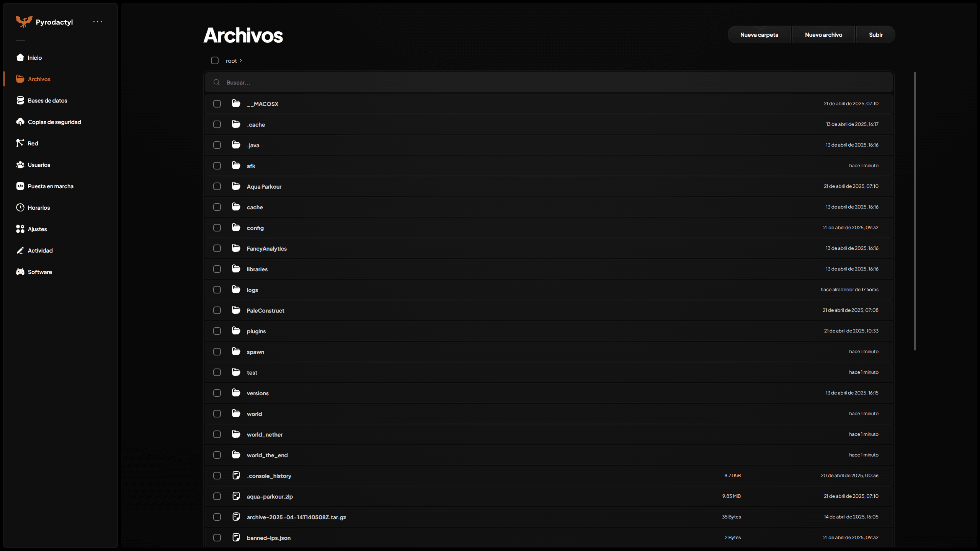
Task: Open the three-dot menu beside Pyrodactyl
Action: click(98, 22)
